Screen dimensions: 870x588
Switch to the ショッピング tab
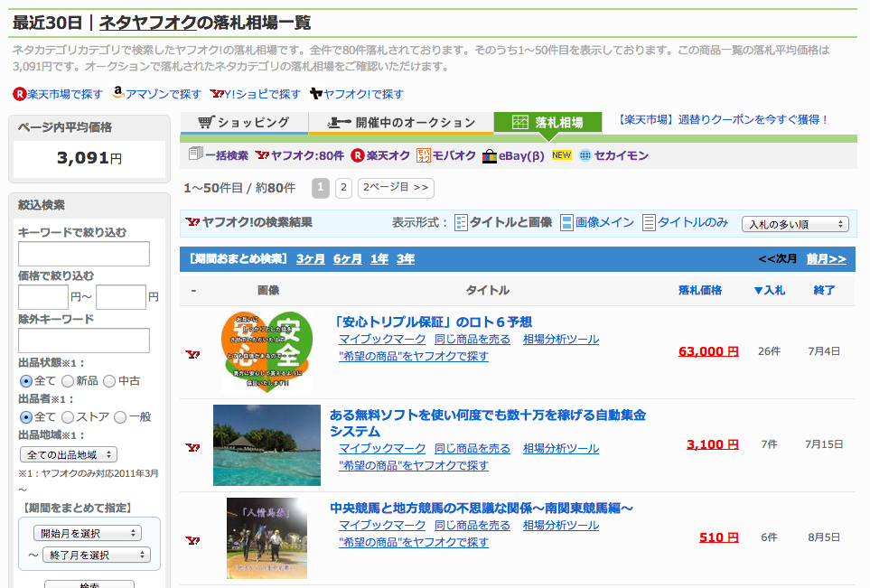244,123
